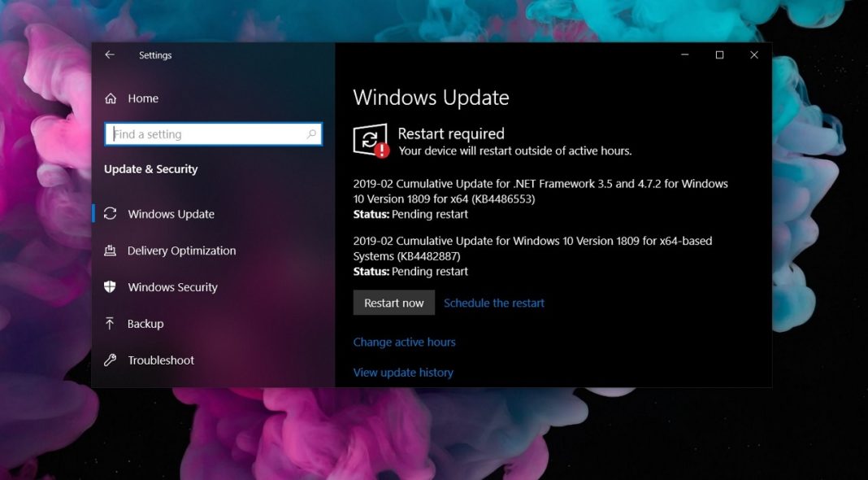The image size is (868, 480).
Task: Click inside the Find a setting box
Action: [203, 133]
